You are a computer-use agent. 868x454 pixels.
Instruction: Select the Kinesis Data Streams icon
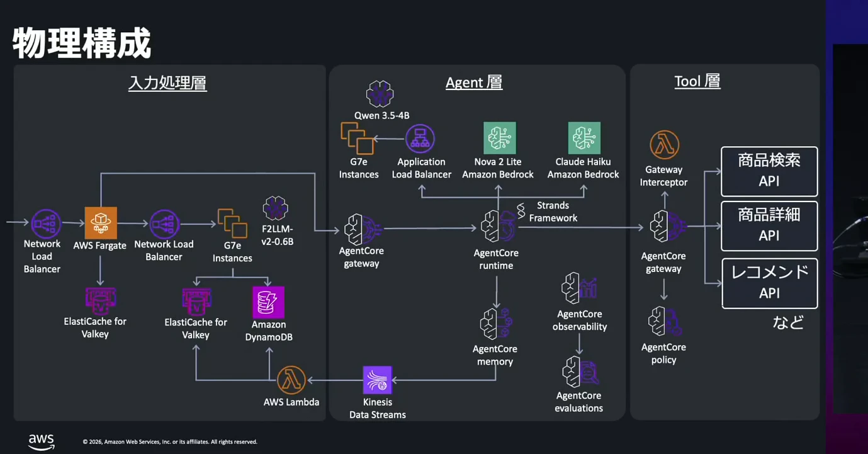[x=378, y=380]
